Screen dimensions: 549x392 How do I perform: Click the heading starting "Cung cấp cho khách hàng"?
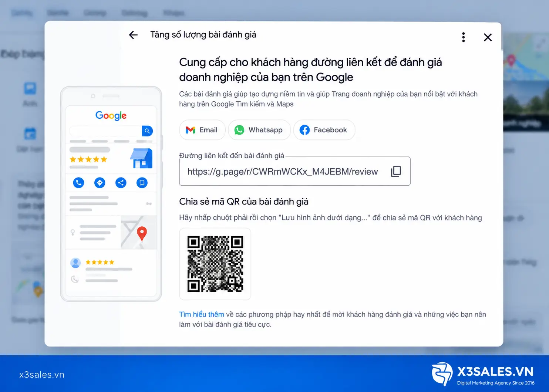[x=310, y=70]
